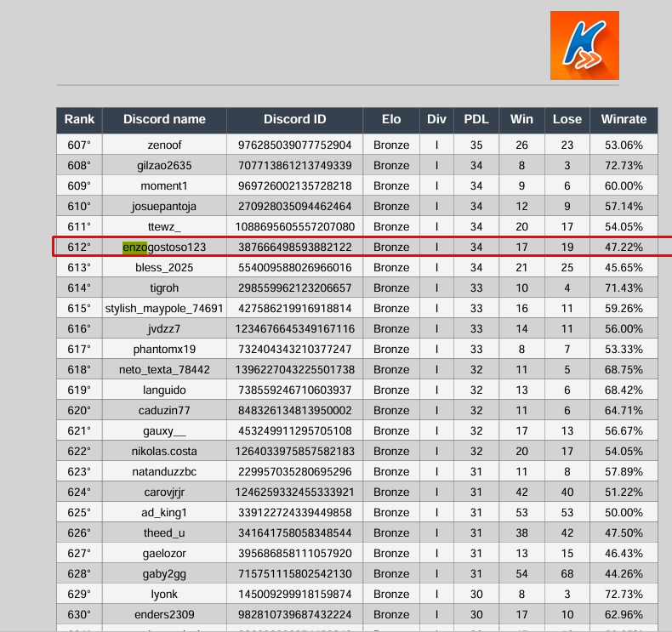This screenshot has width=672, height=632.
Task: Click the name ttewz_
Action: click(164, 226)
